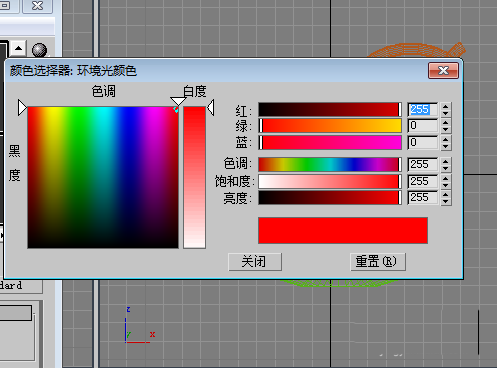Click the 饱和度 value input field

422,181
